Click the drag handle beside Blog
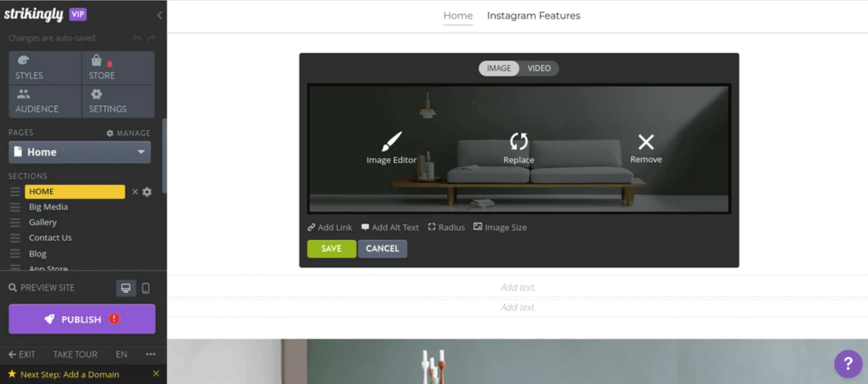Viewport: 868px width, 384px height. coord(15,253)
